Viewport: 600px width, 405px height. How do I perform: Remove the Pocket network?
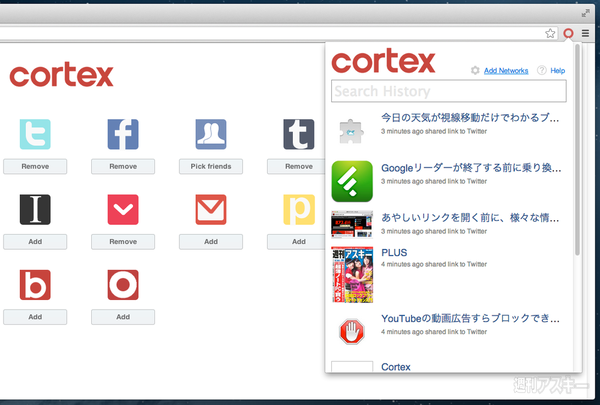coord(123,242)
